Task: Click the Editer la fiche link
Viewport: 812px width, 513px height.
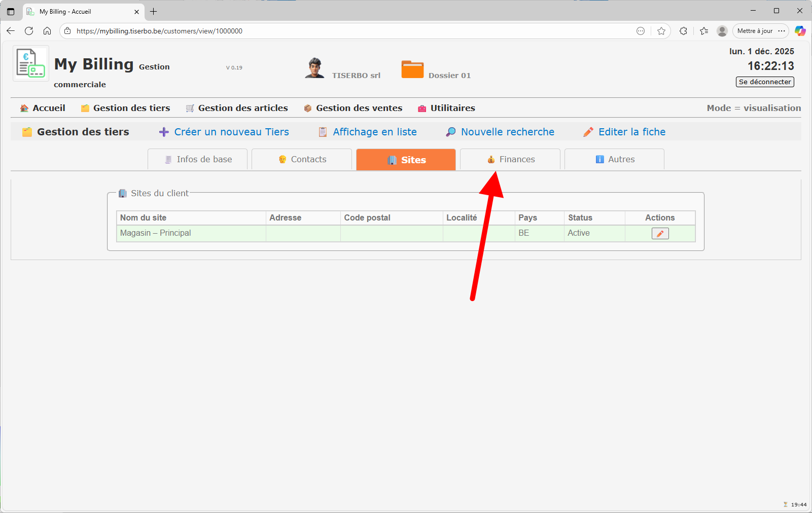Action: 624,132
